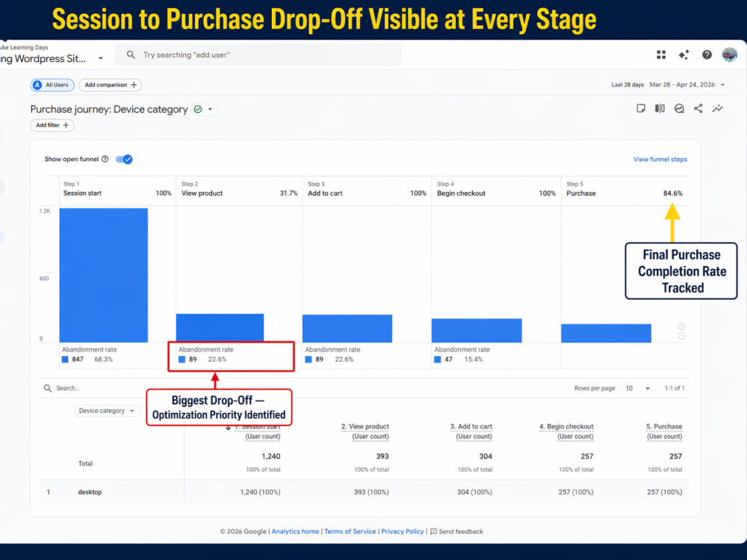Click the Purchase journey: Device category title

point(109,110)
